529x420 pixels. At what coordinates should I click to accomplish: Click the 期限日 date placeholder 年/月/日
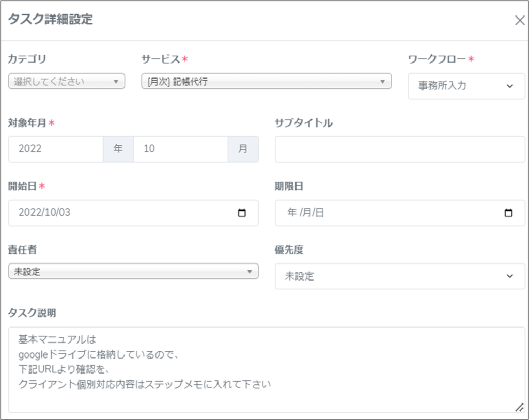tap(305, 213)
